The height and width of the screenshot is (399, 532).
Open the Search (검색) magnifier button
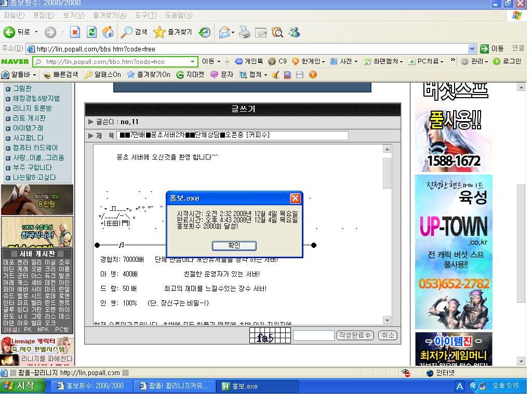pyautogui.click(x=135, y=32)
